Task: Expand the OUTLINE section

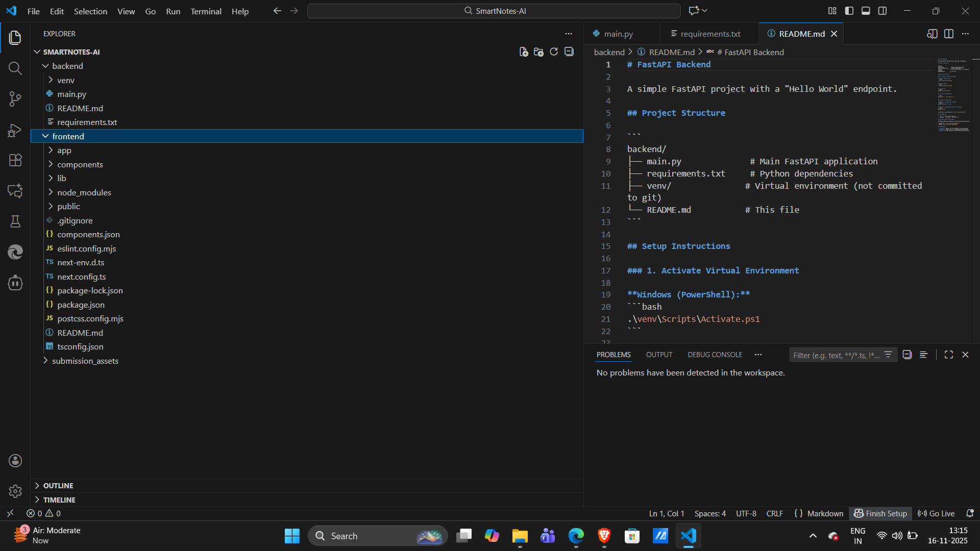Action: 58,486
